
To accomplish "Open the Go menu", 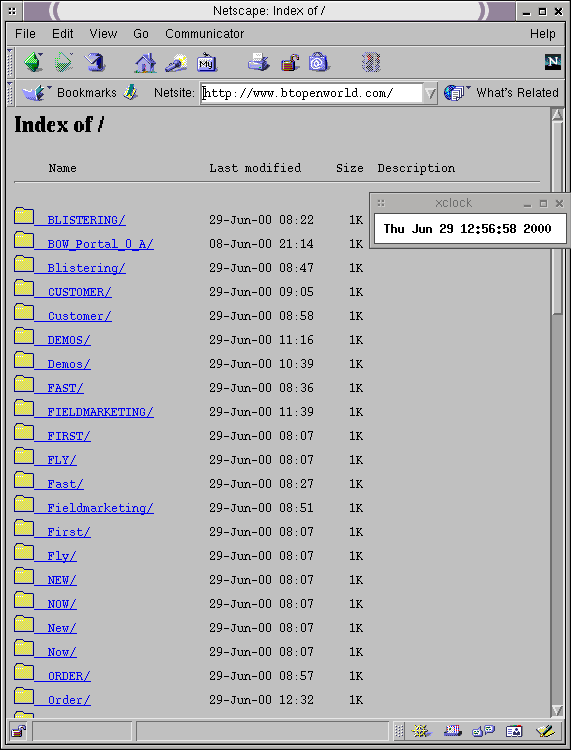I will [x=141, y=33].
